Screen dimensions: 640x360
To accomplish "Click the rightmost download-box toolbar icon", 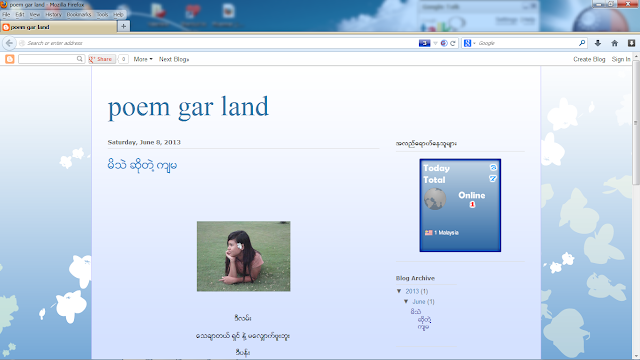I will 631,43.
